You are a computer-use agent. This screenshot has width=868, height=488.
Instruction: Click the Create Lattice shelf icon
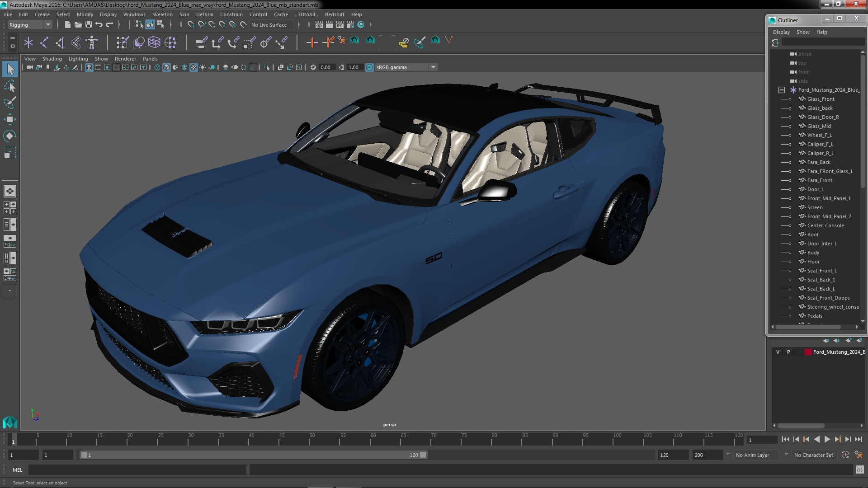tap(154, 42)
